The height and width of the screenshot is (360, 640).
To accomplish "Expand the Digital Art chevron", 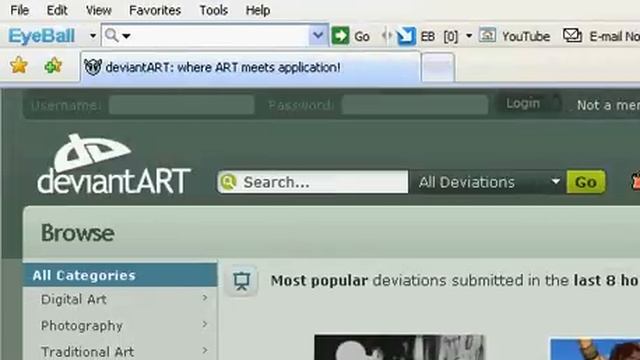I will coord(205,298).
